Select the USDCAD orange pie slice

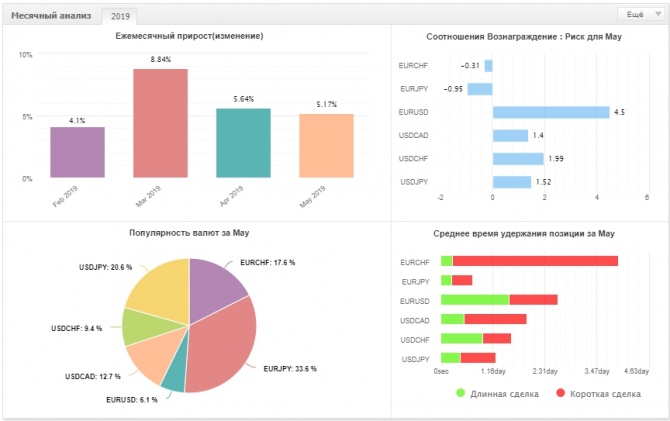point(154,355)
